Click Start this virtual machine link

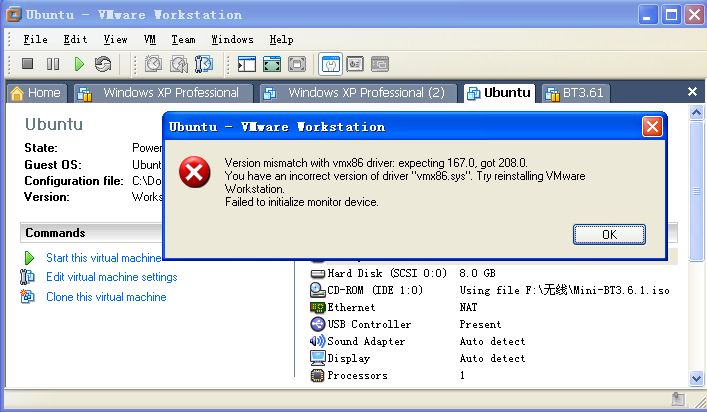coord(104,258)
